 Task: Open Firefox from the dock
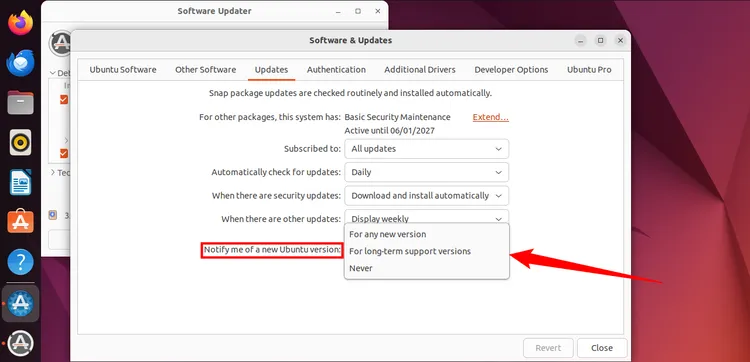point(20,22)
